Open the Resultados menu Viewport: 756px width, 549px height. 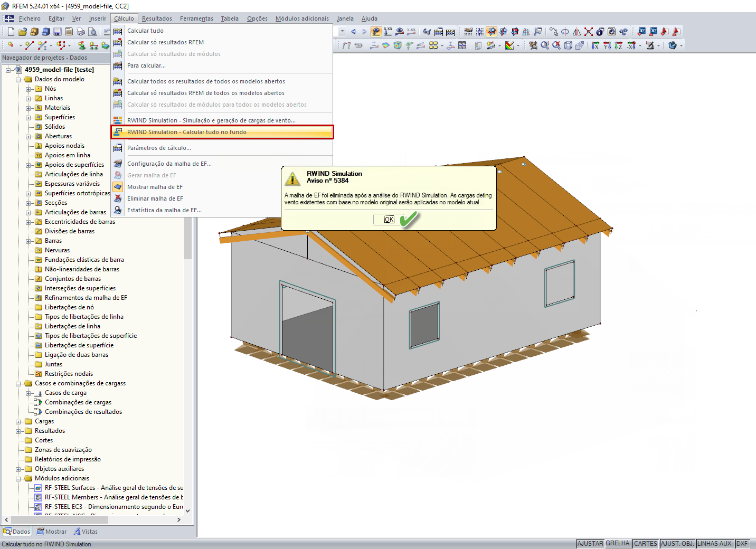click(157, 18)
